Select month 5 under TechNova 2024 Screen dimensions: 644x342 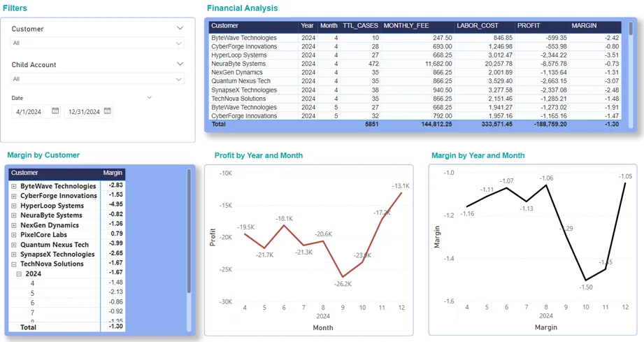coord(32,293)
